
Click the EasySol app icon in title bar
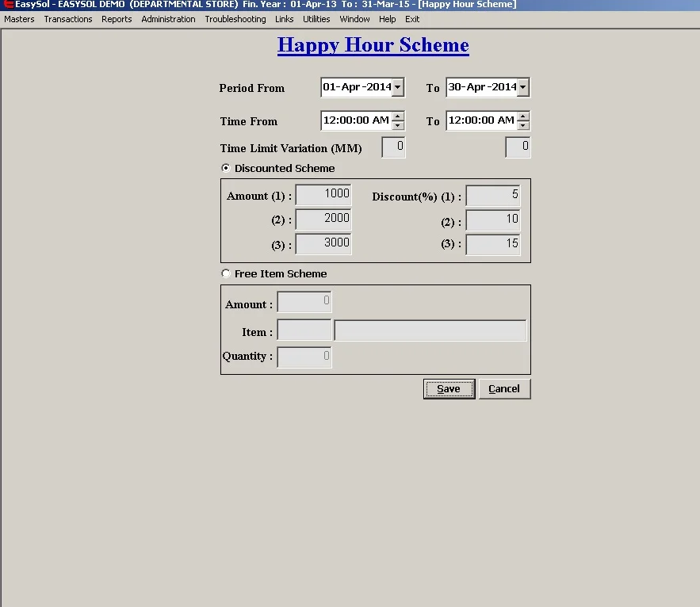(9, 5)
